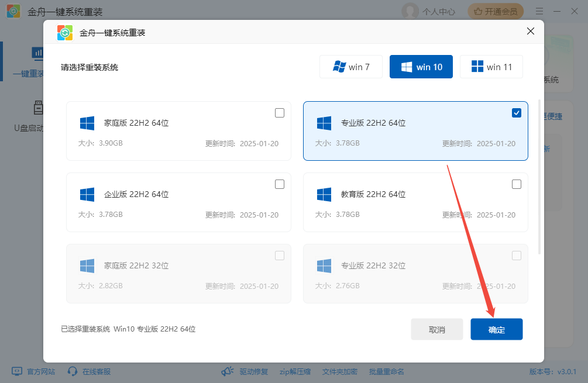Click the U盘启动 USB icon in sidebar

pos(38,108)
